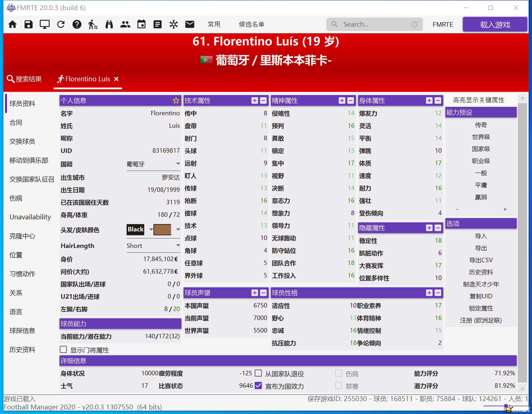Click the favorite star in 个人信息 header
Image resolution: width=532 pixels, height=414 pixels.
tap(176, 100)
